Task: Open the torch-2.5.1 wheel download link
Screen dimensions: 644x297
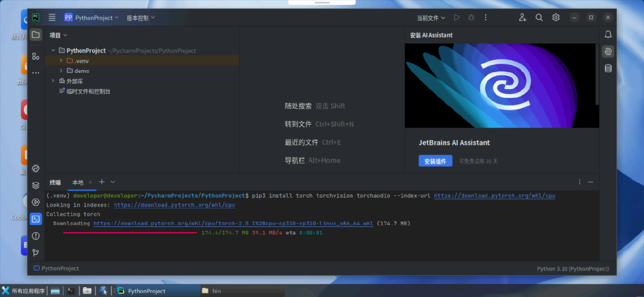Action: 233,223
